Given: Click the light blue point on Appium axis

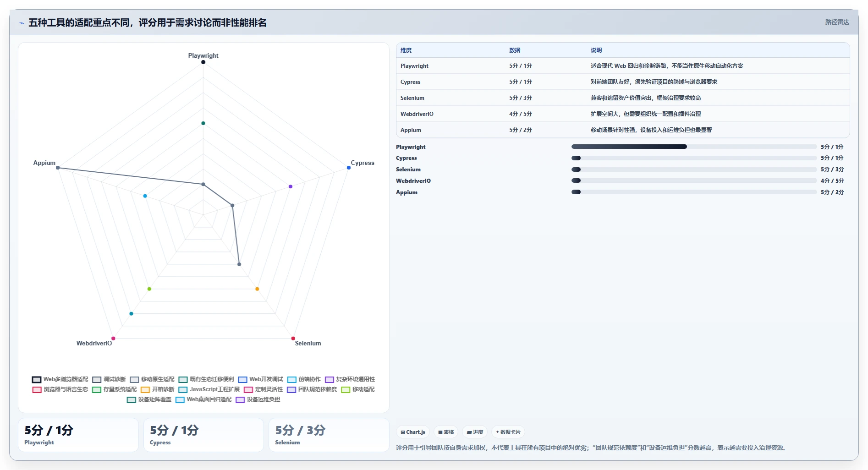Looking at the screenshot, I should tap(145, 196).
